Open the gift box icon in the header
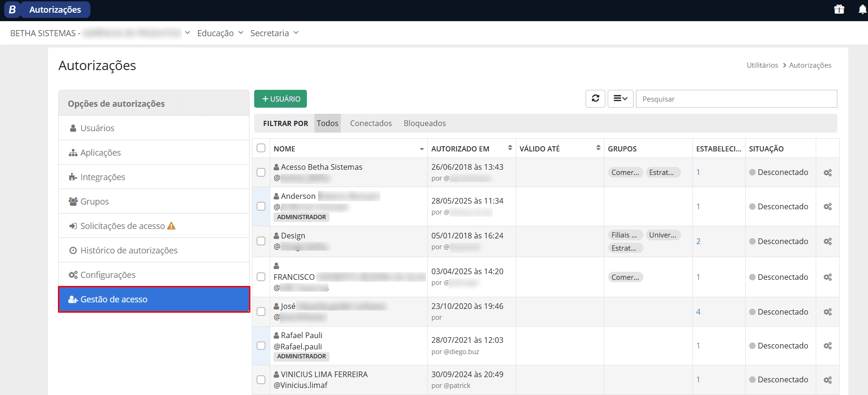The width and height of the screenshot is (868, 395). coord(839,9)
